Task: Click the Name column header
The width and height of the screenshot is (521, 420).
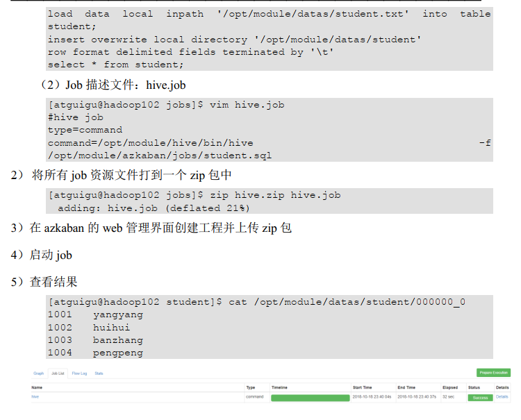Action: (x=37, y=387)
